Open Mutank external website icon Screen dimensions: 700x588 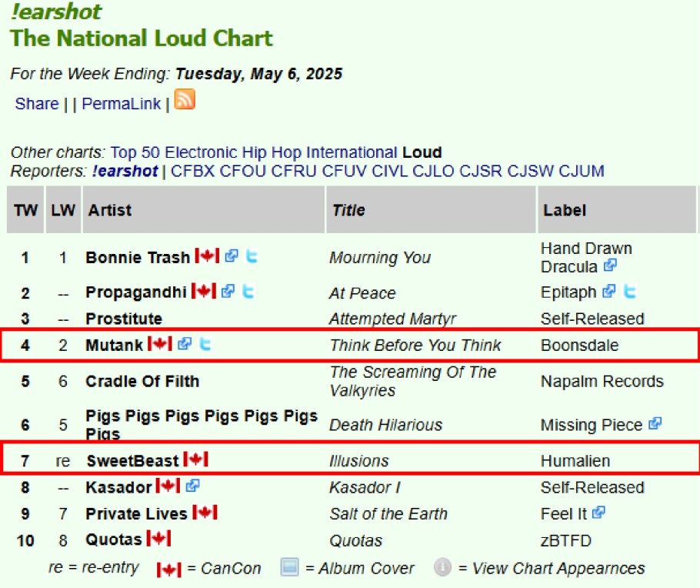[x=185, y=344]
